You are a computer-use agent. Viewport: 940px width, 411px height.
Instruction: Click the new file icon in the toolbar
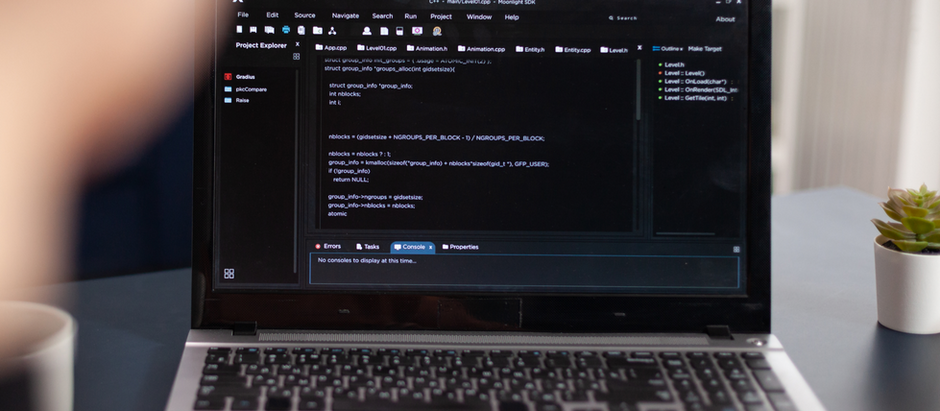click(x=239, y=29)
